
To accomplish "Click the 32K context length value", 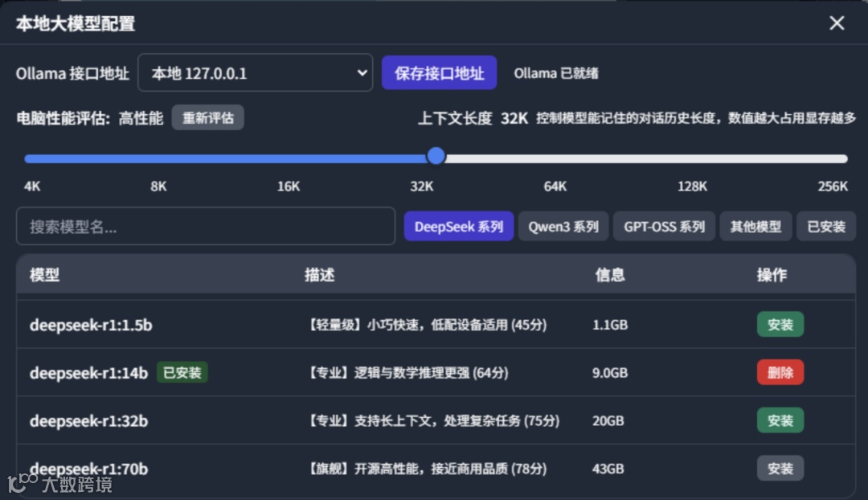I will click(x=514, y=118).
